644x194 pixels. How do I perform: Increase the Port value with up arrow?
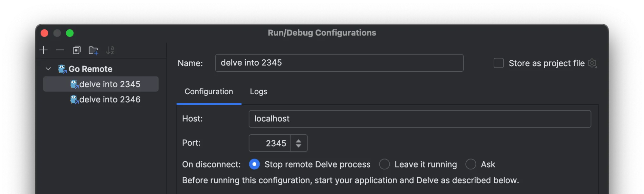[298, 140]
